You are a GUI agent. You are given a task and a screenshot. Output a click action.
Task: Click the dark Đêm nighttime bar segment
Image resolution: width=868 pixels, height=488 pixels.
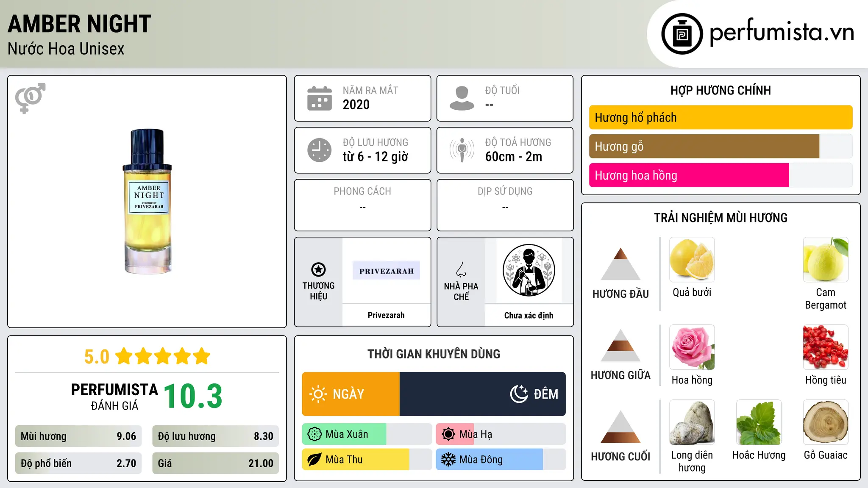click(483, 394)
